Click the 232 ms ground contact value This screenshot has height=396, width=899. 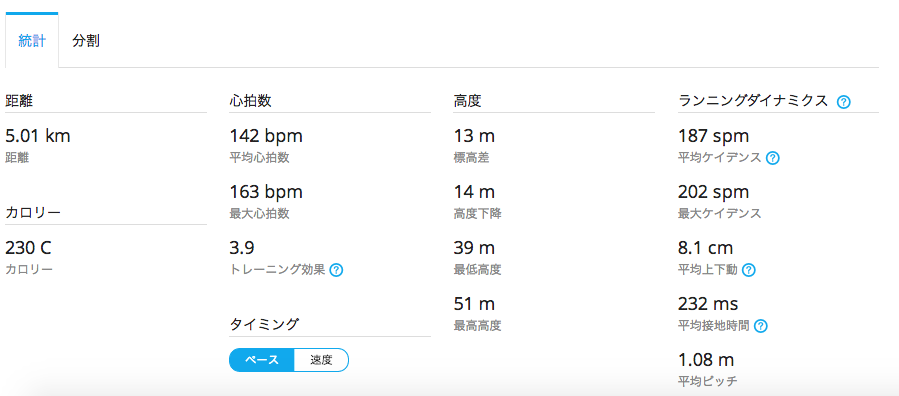point(708,304)
